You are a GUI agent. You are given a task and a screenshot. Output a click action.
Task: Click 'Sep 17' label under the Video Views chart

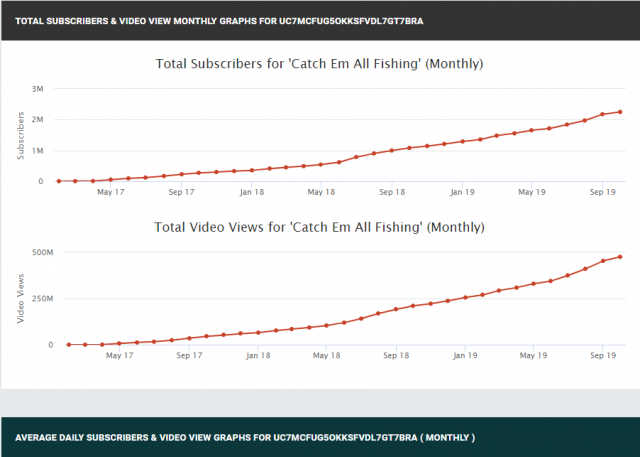[189, 355]
